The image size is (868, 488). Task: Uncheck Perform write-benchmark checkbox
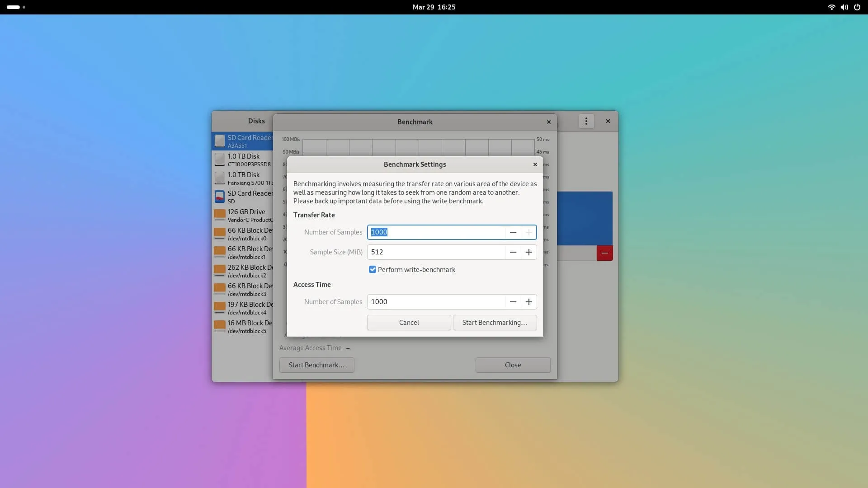[x=373, y=270]
